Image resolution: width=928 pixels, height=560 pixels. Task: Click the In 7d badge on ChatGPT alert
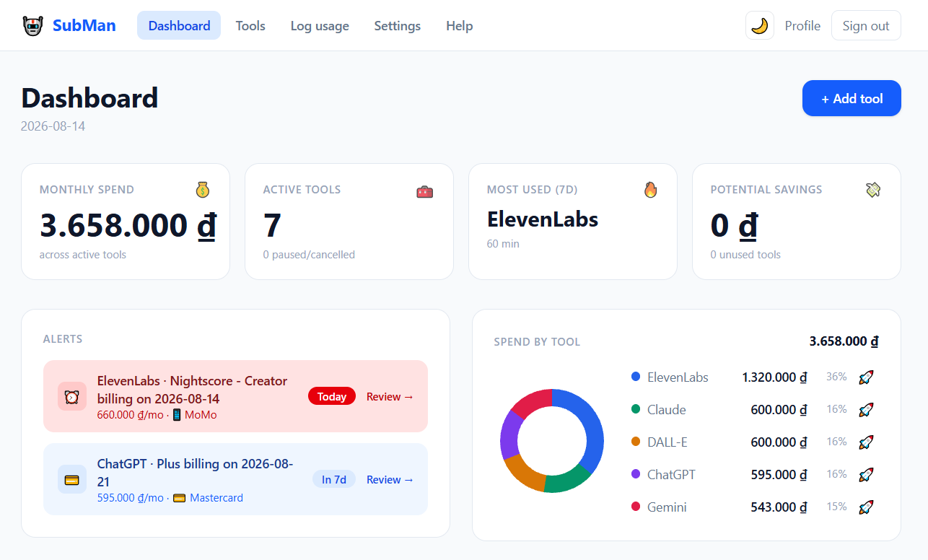[334, 479]
